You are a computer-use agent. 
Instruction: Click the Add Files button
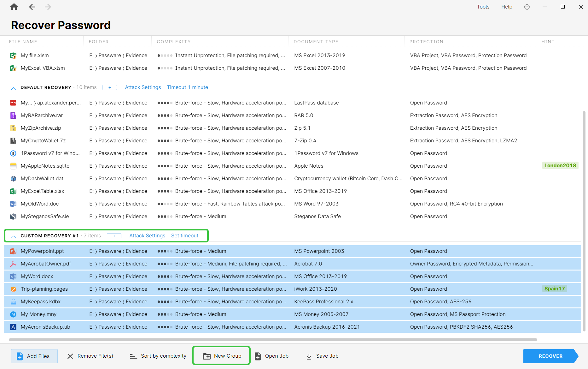pyautogui.click(x=34, y=356)
